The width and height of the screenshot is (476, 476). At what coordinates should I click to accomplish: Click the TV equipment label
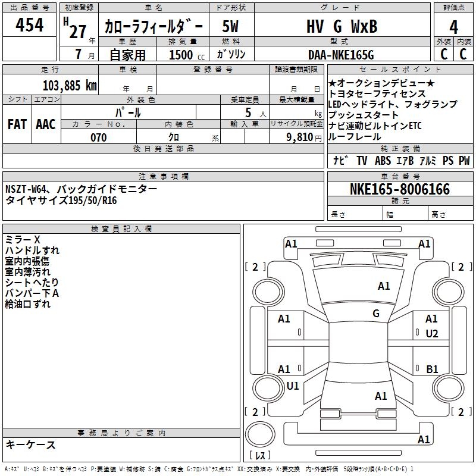point(362,160)
